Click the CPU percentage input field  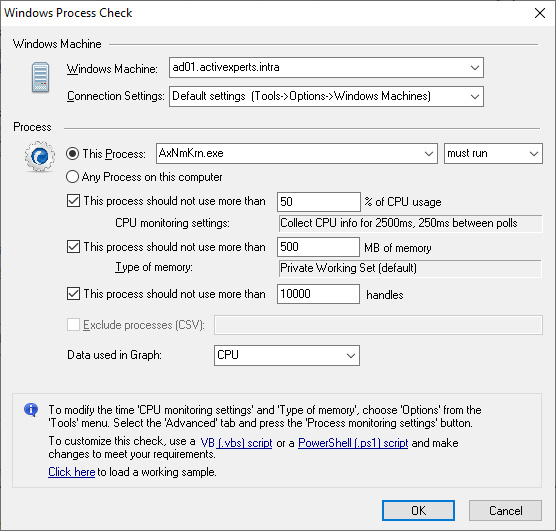pyautogui.click(x=319, y=202)
